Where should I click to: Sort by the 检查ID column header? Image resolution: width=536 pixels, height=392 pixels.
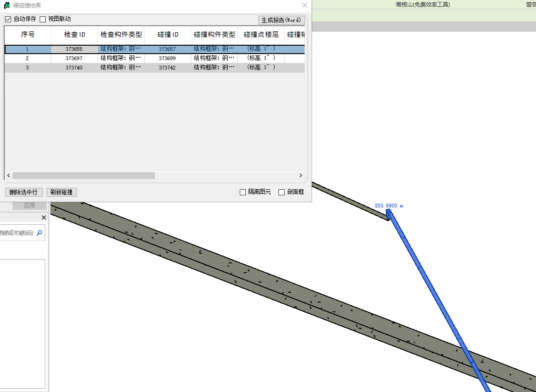click(75, 35)
